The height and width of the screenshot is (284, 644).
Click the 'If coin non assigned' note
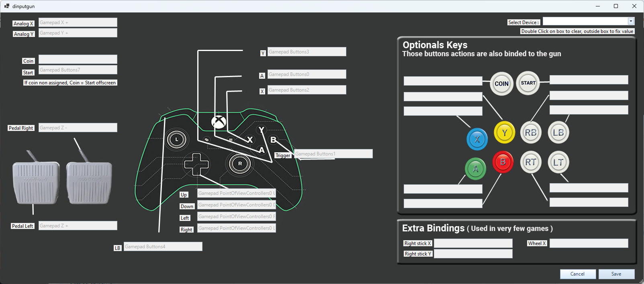tap(70, 83)
